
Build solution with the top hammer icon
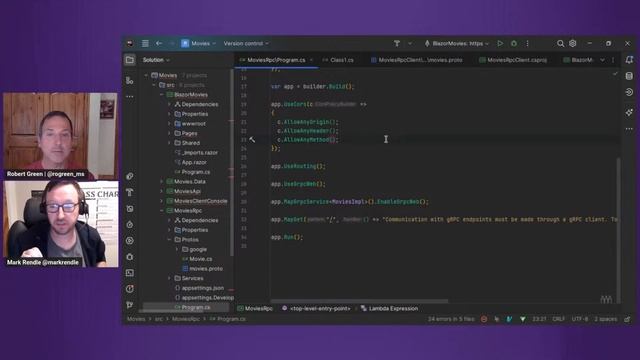397,43
